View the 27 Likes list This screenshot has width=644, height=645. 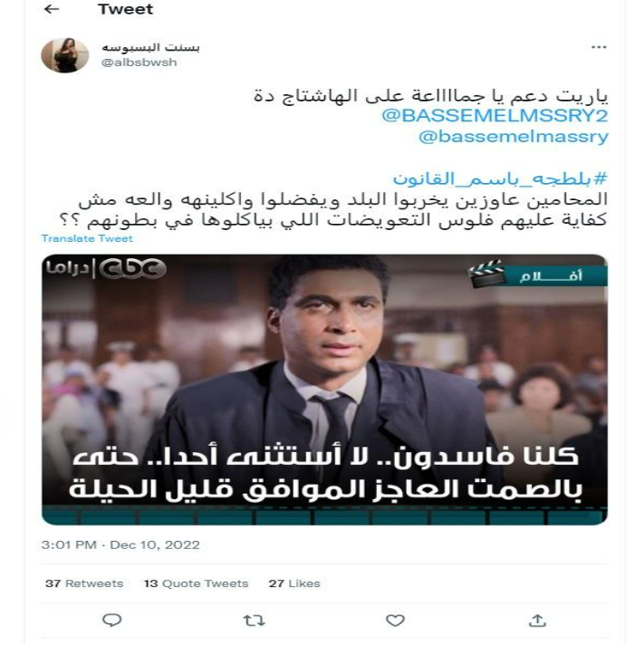pos(294,583)
